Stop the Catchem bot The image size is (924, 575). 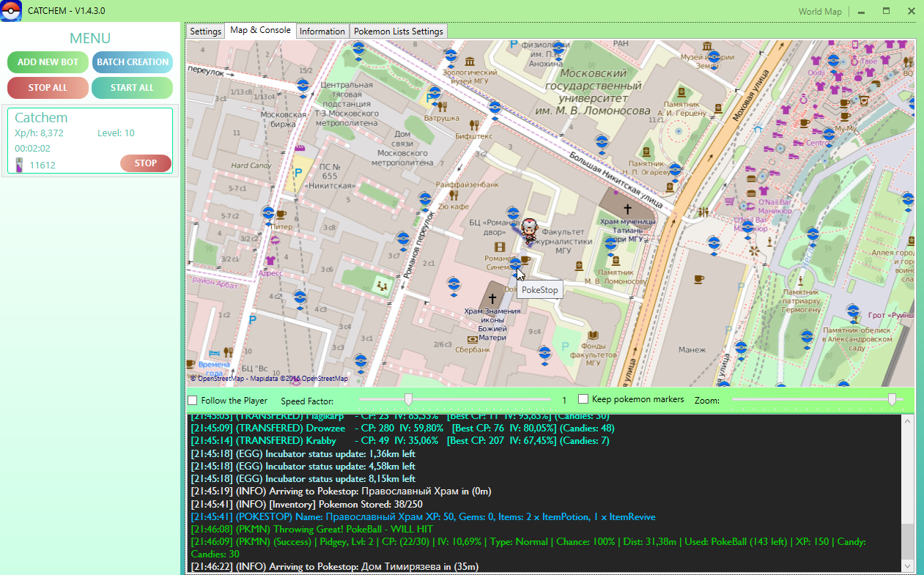(x=146, y=163)
